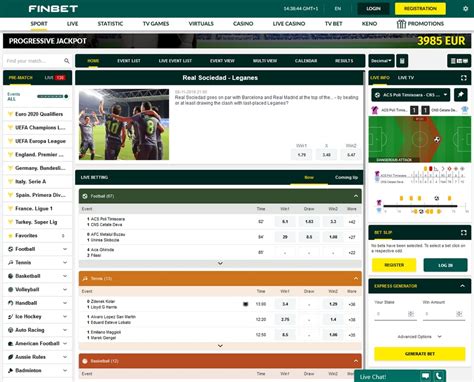Viewport: 474px width, 382px height.
Task: Open the Decimal odds format dropdown
Action: [x=381, y=61]
